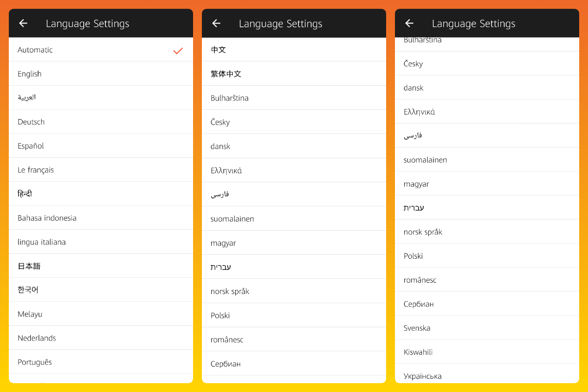Image resolution: width=588 pixels, height=392 pixels.
Task: Click the Language Settings title in left panel
Action: tap(88, 24)
